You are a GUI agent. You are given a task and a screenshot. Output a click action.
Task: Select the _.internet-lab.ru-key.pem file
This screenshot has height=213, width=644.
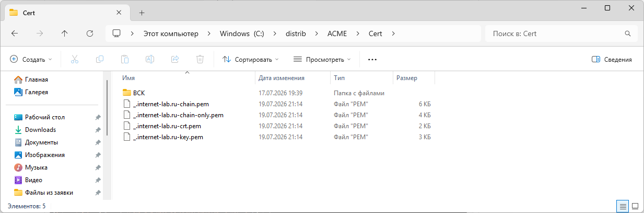point(168,137)
